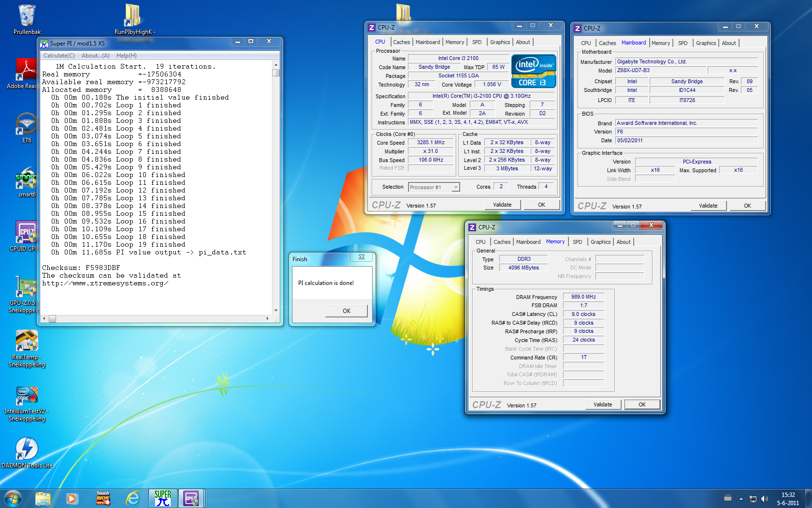Click the Show desktop button
This screenshot has width=812, height=508.
[x=808, y=498]
